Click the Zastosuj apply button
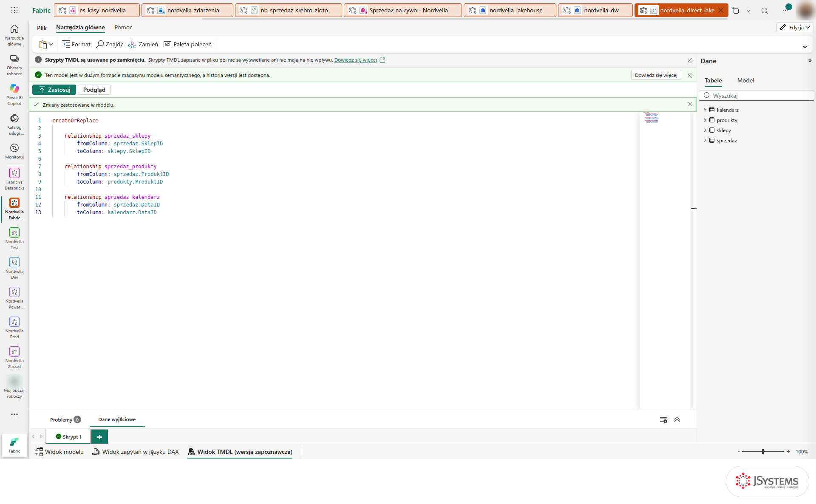This screenshot has width=816, height=504. (54, 90)
